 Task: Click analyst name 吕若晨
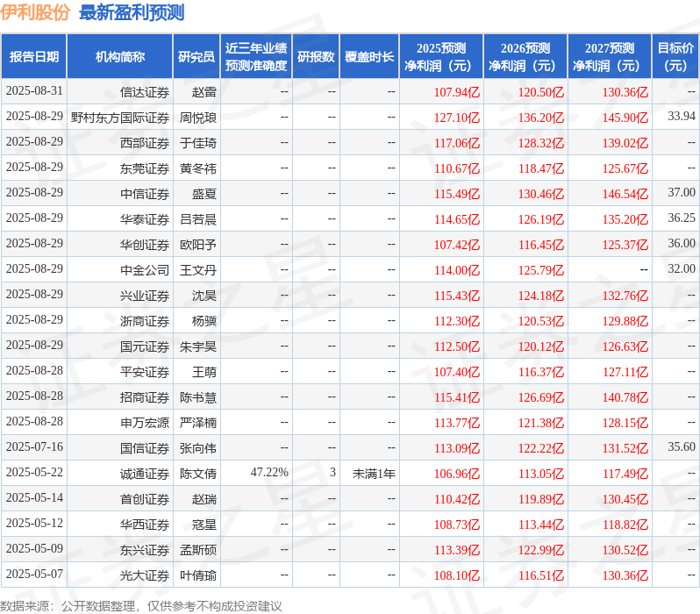click(198, 219)
